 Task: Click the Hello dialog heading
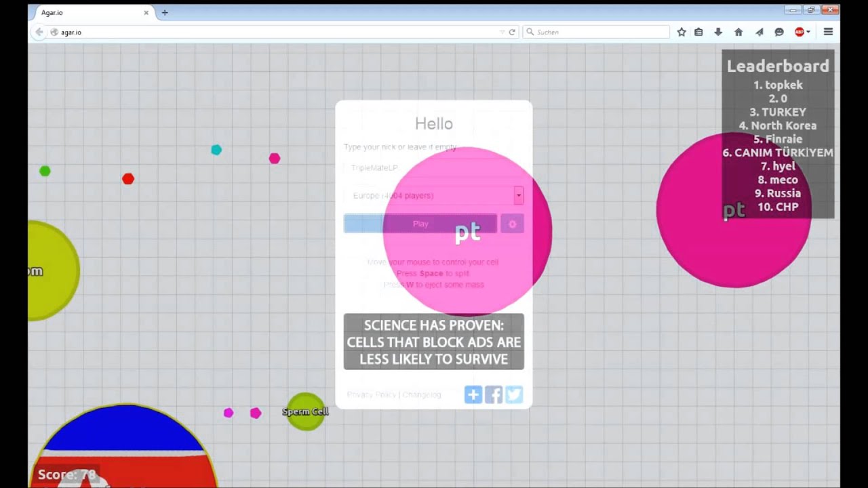click(x=434, y=123)
